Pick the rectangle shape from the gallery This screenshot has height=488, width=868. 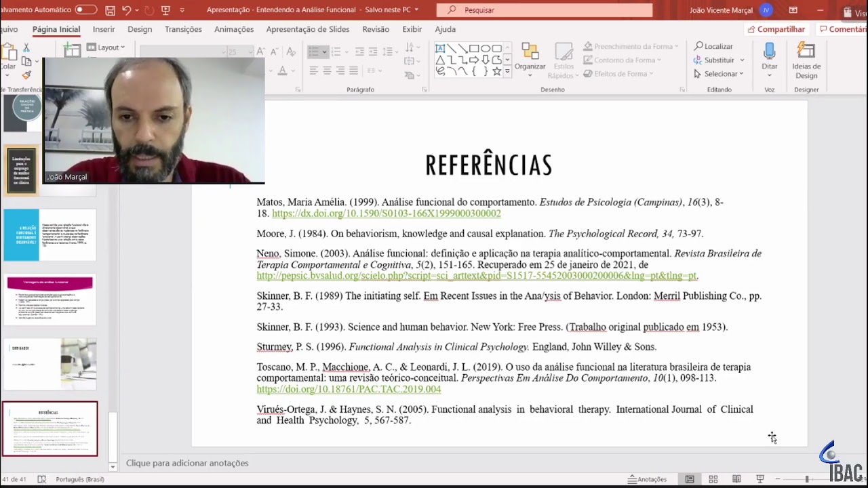tap(474, 48)
